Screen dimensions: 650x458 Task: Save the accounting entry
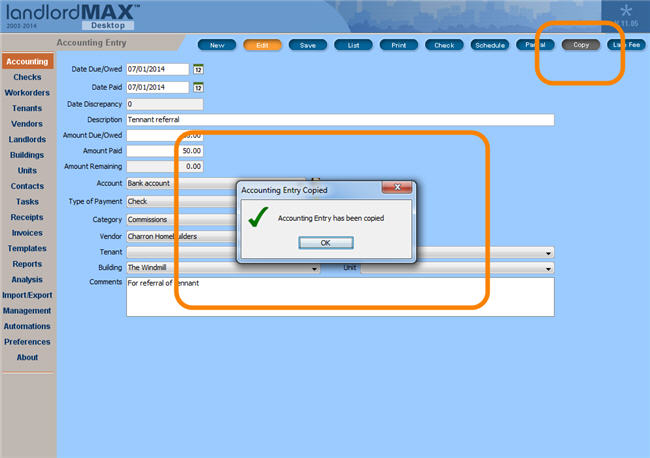[x=308, y=45]
